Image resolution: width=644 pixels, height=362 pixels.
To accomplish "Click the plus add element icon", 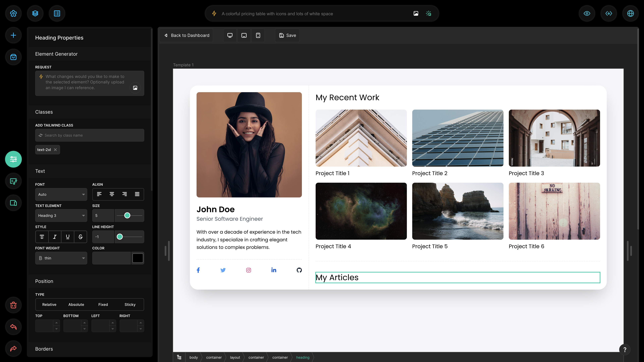I will pyautogui.click(x=13, y=35).
